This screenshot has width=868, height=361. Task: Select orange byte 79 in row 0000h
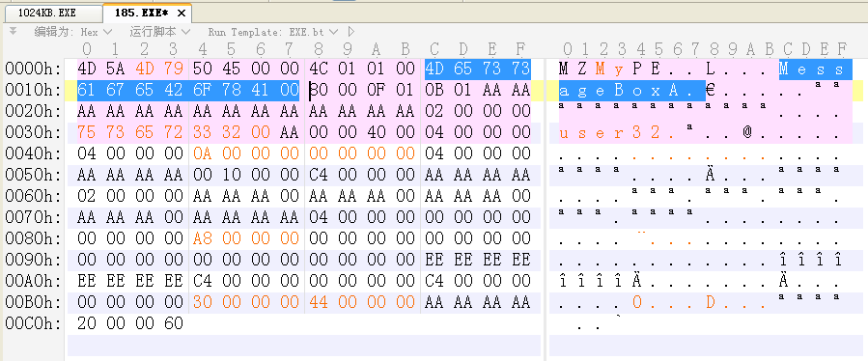point(174,69)
